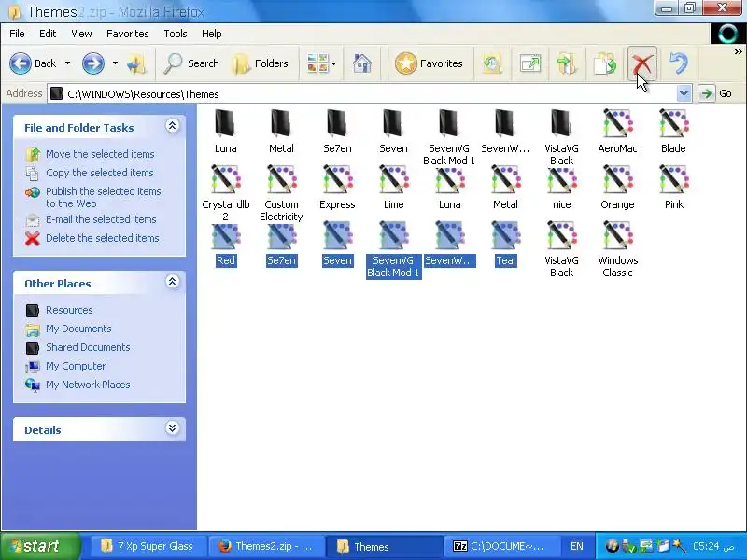Toggle the Folders pane button

[x=261, y=63]
